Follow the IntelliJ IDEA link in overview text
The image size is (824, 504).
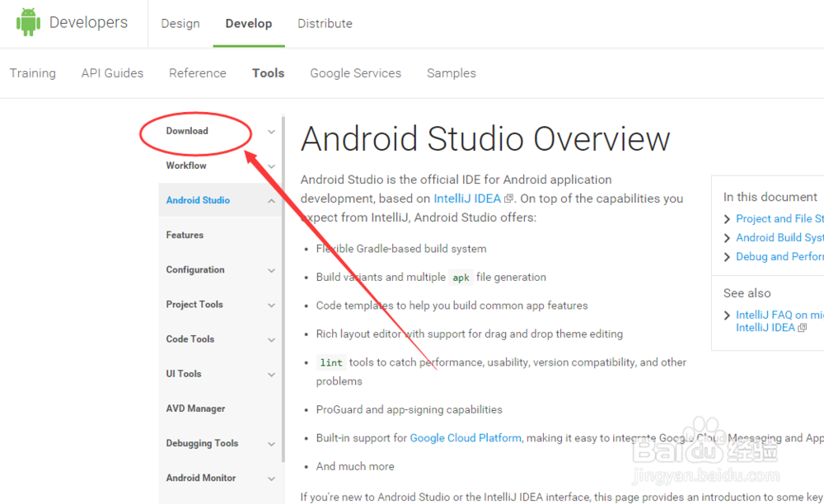tap(467, 198)
